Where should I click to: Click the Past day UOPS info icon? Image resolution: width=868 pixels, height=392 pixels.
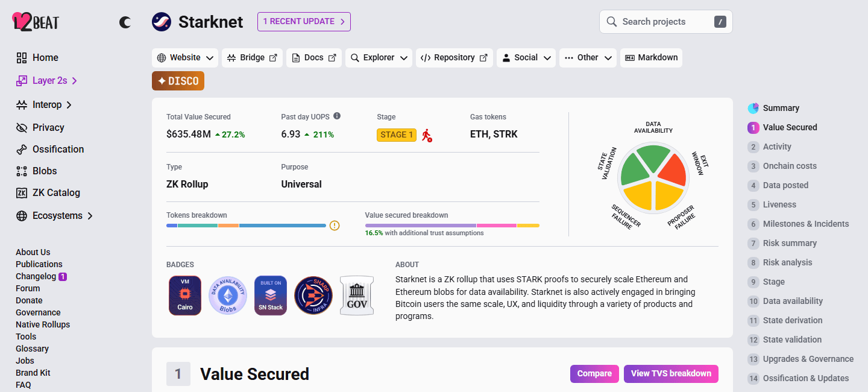pos(337,116)
